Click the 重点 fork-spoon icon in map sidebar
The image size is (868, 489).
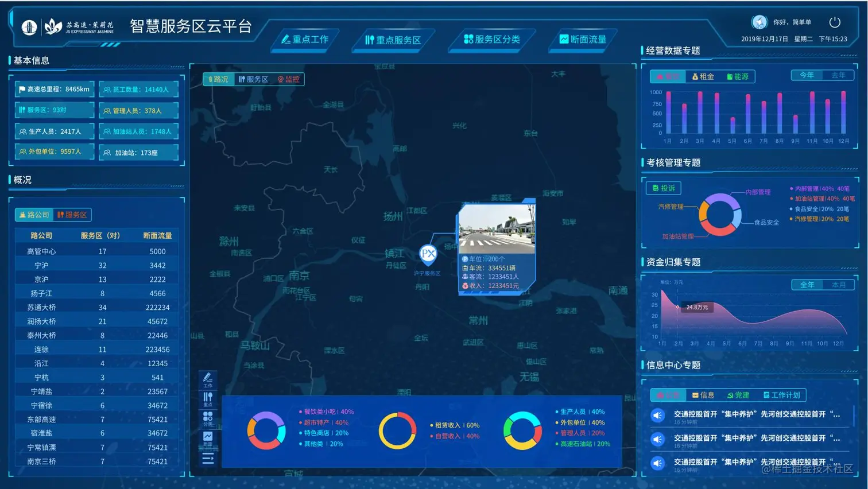pyautogui.click(x=208, y=399)
